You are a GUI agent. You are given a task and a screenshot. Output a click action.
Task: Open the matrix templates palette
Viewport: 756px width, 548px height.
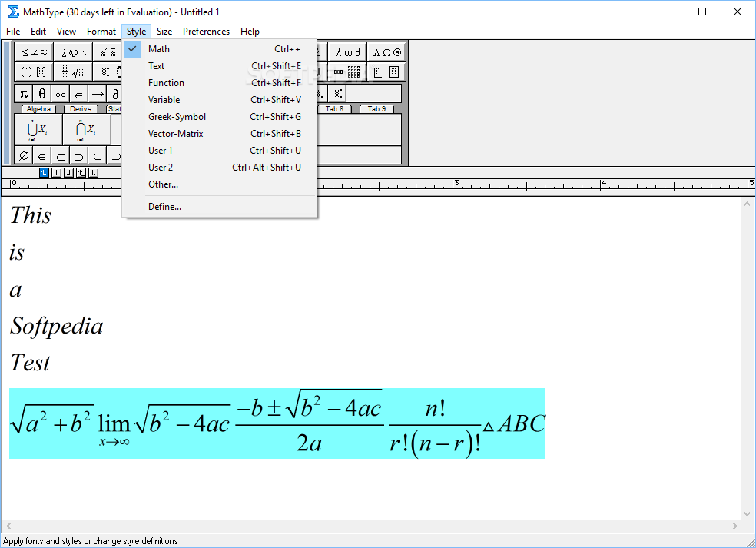pos(347,72)
